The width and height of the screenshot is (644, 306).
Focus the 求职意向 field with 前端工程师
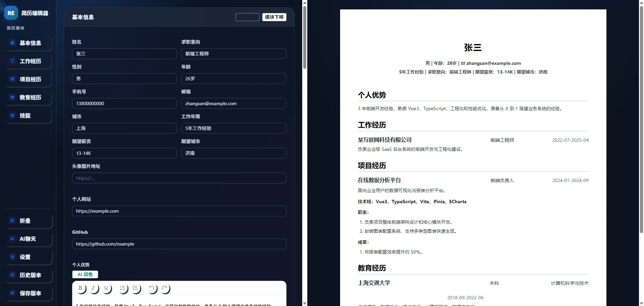coord(233,54)
